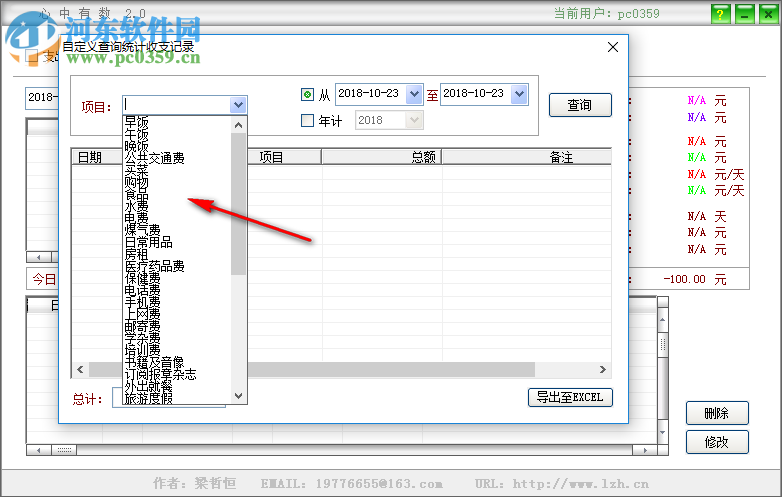
Task: Click the 查询 query button
Action: point(580,105)
